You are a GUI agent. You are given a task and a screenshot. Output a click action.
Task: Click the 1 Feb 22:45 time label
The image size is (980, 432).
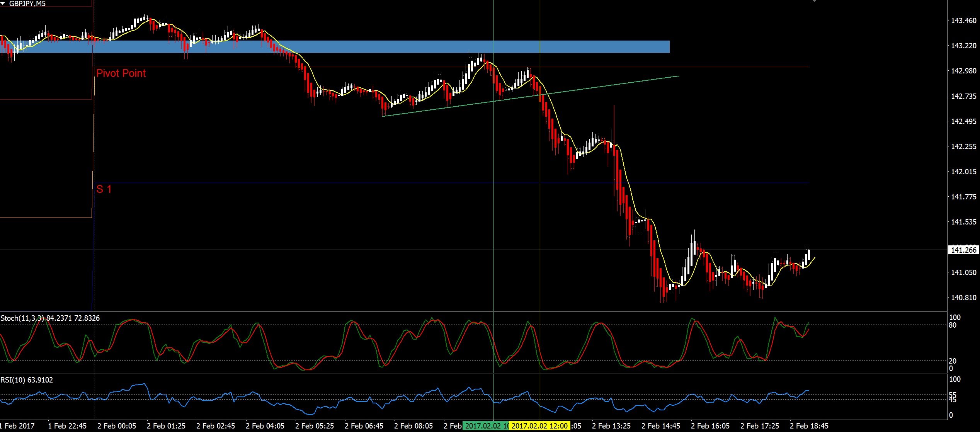tap(67, 426)
